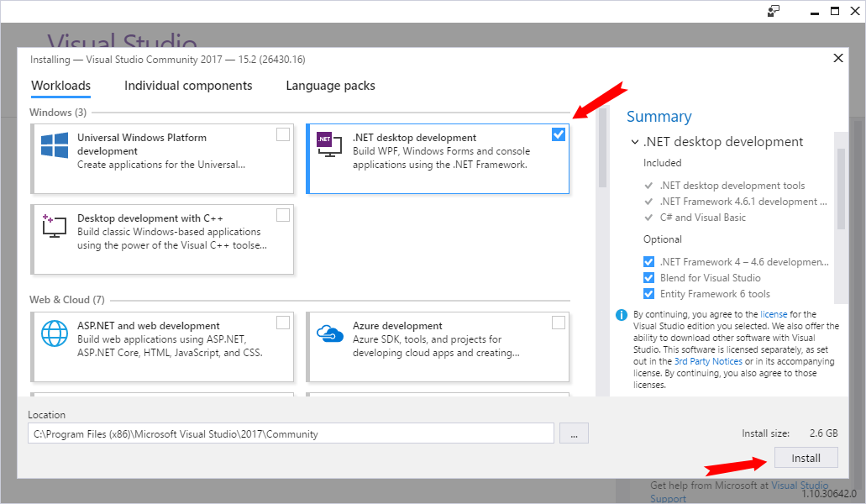866x504 pixels.
Task: Uncheck Entity Framework 6 tools option
Action: click(648, 294)
